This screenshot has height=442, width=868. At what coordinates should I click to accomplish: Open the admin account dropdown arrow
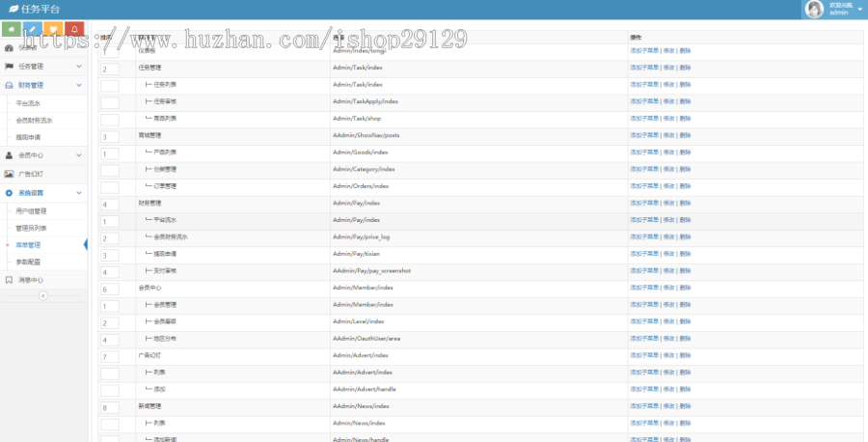click(x=859, y=10)
